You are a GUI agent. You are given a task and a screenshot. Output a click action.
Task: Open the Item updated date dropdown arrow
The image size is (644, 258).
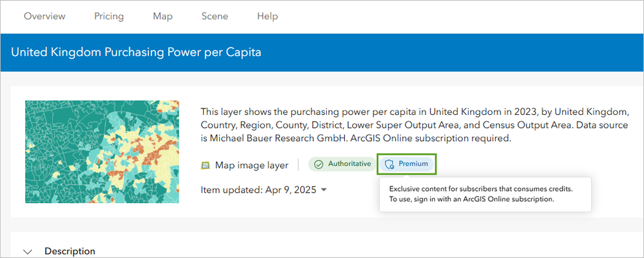[x=324, y=190]
